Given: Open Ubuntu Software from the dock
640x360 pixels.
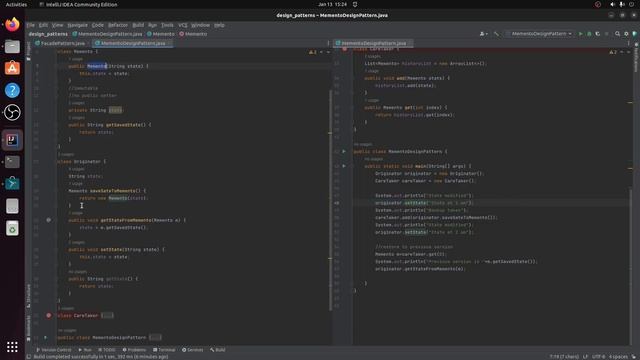Looking at the screenshot, I should 12,68.
